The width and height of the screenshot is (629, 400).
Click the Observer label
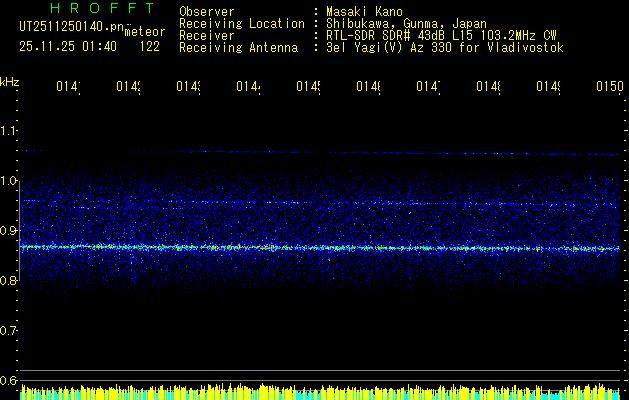(x=207, y=12)
